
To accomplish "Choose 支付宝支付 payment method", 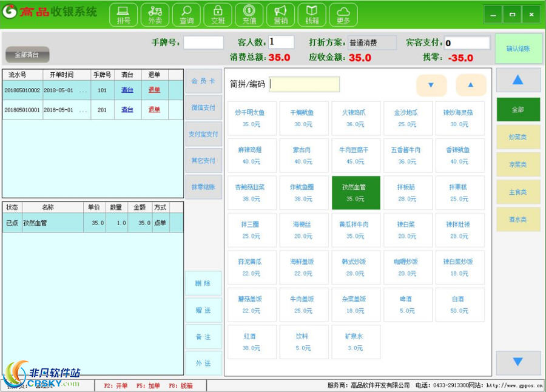I will coord(203,134).
